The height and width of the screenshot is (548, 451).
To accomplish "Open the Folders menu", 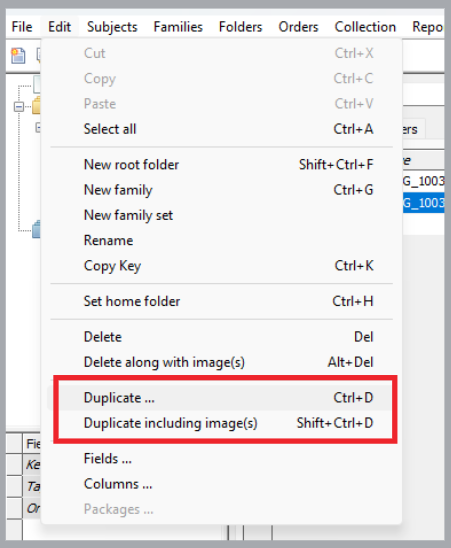I will (240, 27).
